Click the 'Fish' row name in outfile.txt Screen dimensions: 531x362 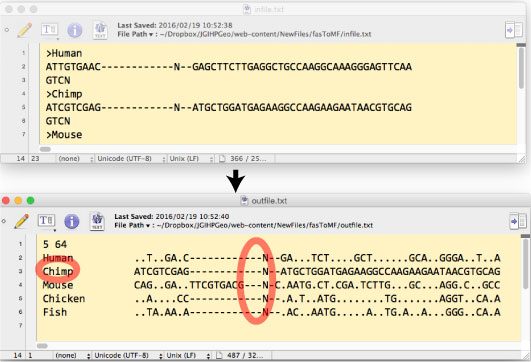tap(55, 312)
